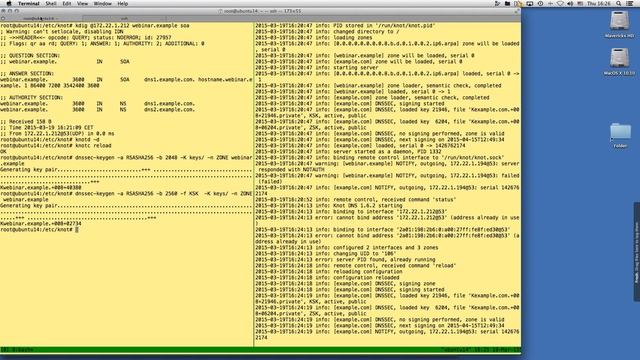Click the log line 'changed directory to /'

click(x=327, y=31)
